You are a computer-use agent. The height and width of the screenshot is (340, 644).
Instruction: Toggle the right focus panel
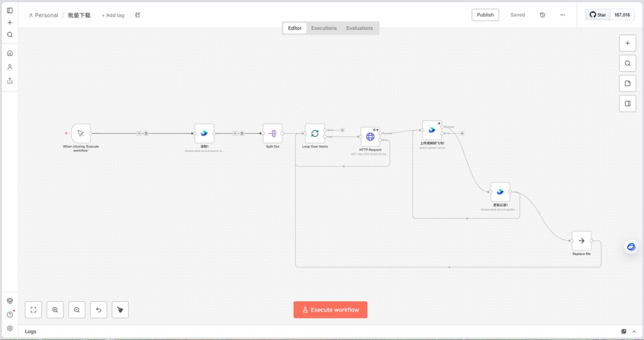(627, 103)
